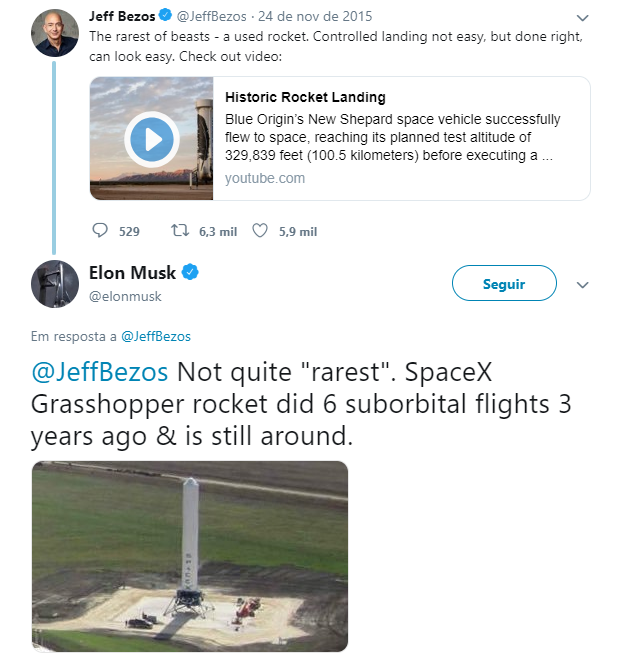The height and width of the screenshot is (662, 622).
Task: Click Elon Musk verified badge
Action: pos(190,273)
